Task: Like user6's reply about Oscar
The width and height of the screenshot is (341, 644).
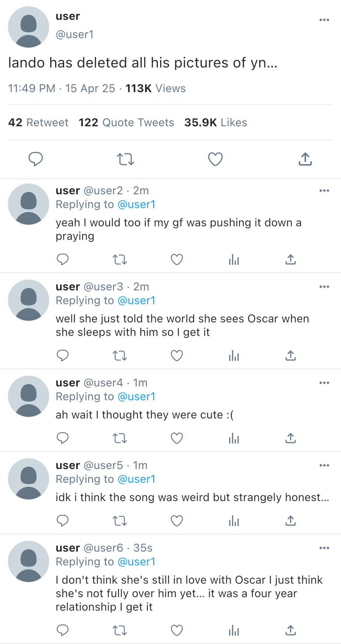Action: tap(177, 631)
